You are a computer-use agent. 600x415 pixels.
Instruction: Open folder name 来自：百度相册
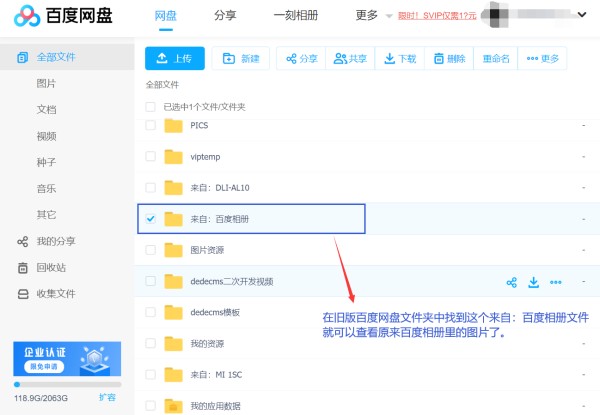(220, 219)
